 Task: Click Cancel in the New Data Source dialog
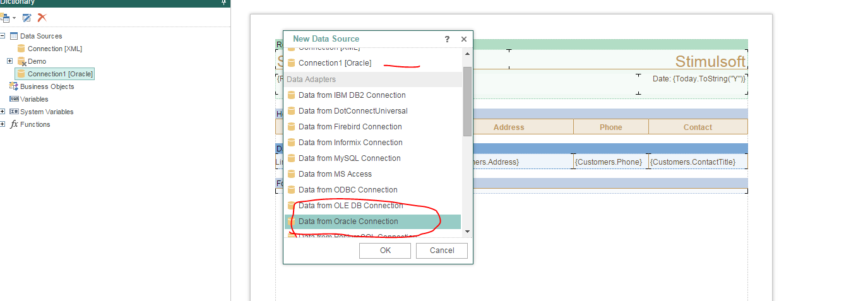pos(442,251)
